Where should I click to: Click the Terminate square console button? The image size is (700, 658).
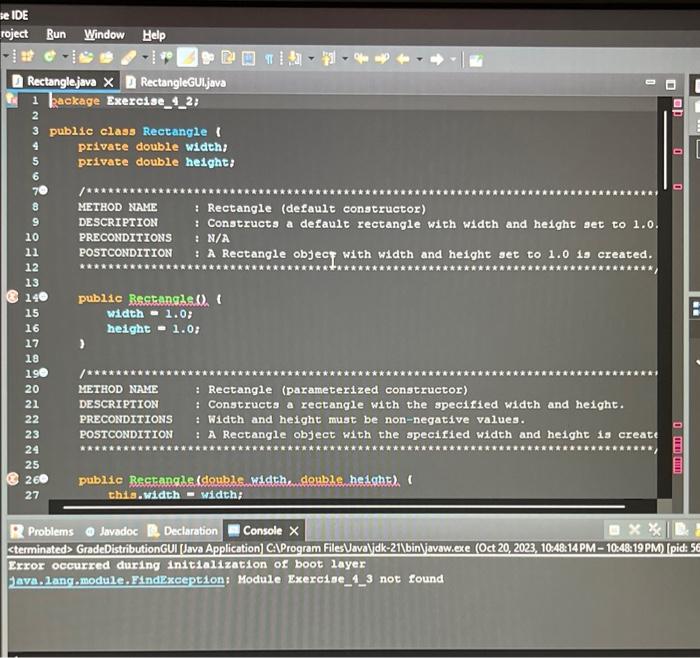click(x=614, y=530)
